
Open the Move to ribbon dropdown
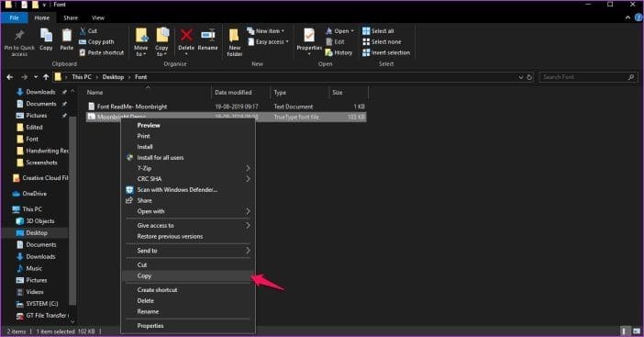point(141,42)
